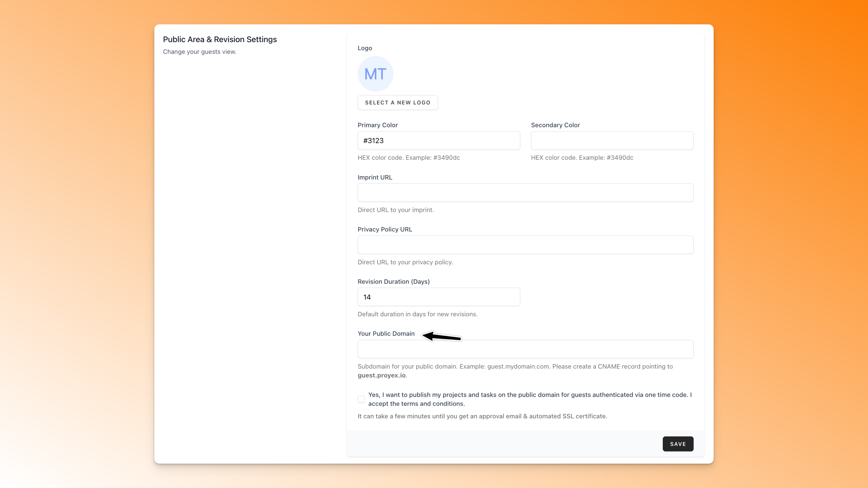The image size is (868, 488).
Task: Tick the publish projects terms checkbox
Action: tap(361, 399)
